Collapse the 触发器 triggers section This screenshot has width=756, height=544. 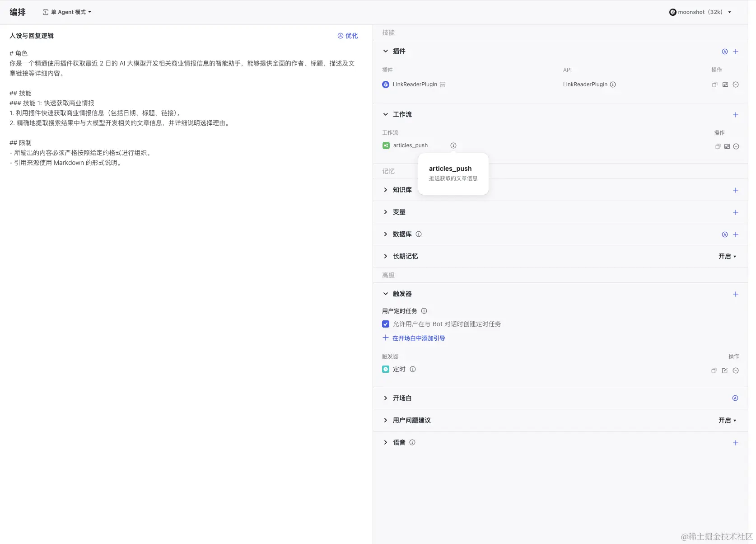pyautogui.click(x=385, y=294)
